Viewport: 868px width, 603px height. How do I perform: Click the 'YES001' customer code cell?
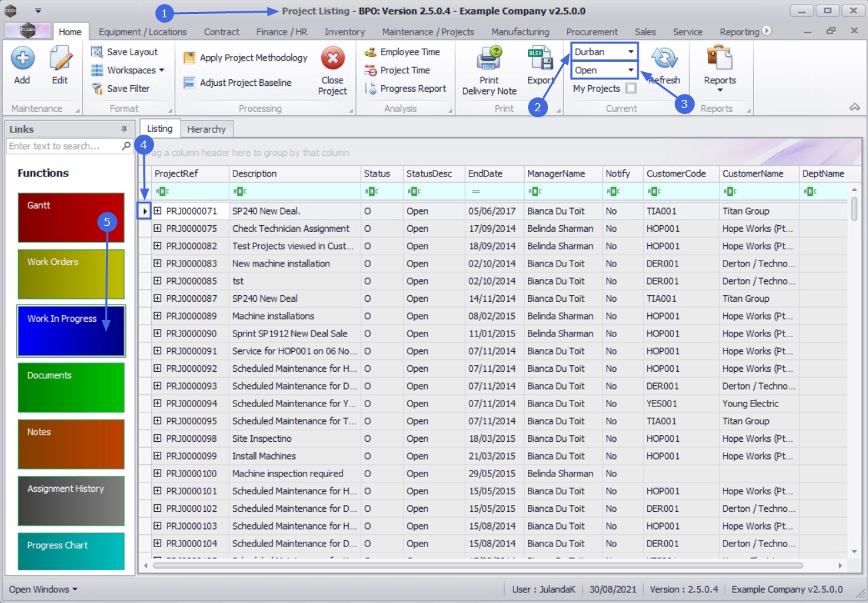point(681,404)
